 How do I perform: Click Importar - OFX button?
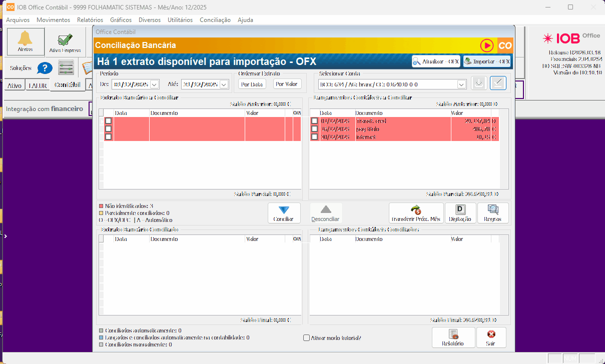tap(486, 61)
